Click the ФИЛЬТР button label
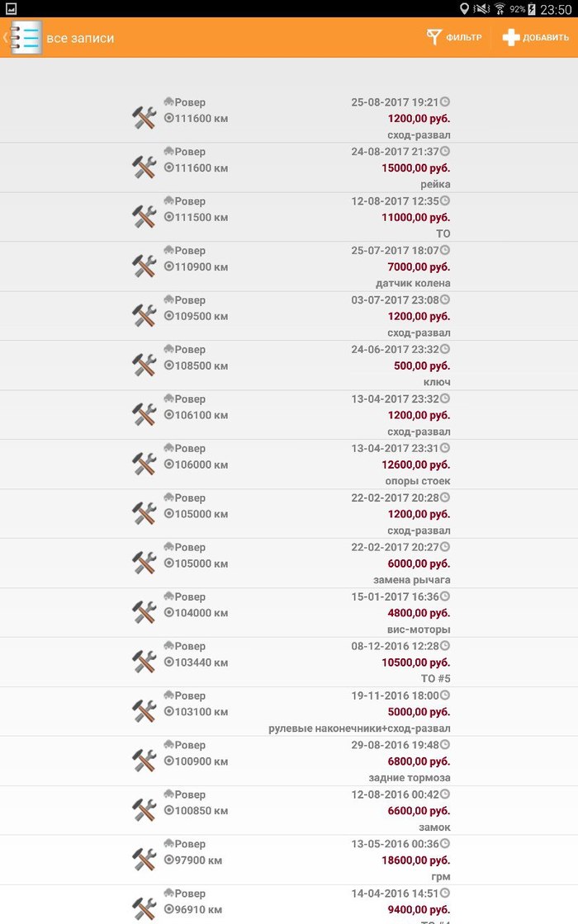The height and width of the screenshot is (924, 578). pos(463,38)
